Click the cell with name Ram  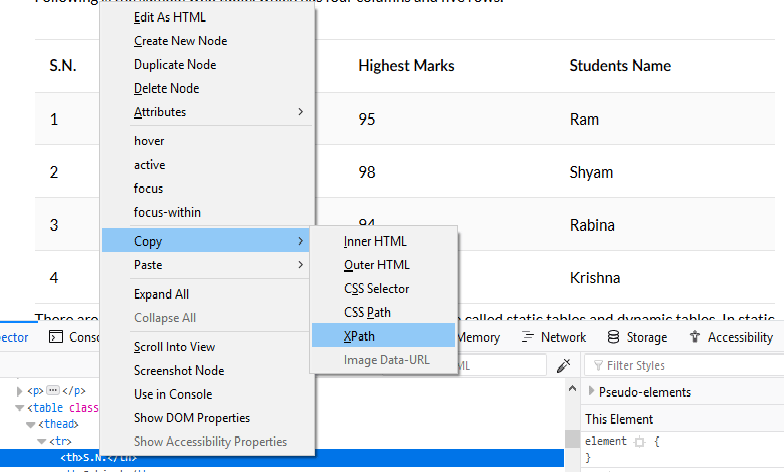[x=584, y=119]
